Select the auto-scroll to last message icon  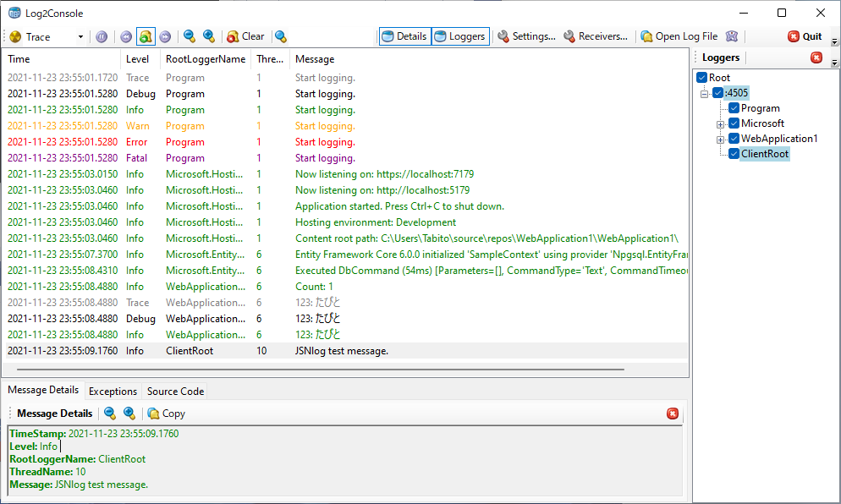click(144, 36)
